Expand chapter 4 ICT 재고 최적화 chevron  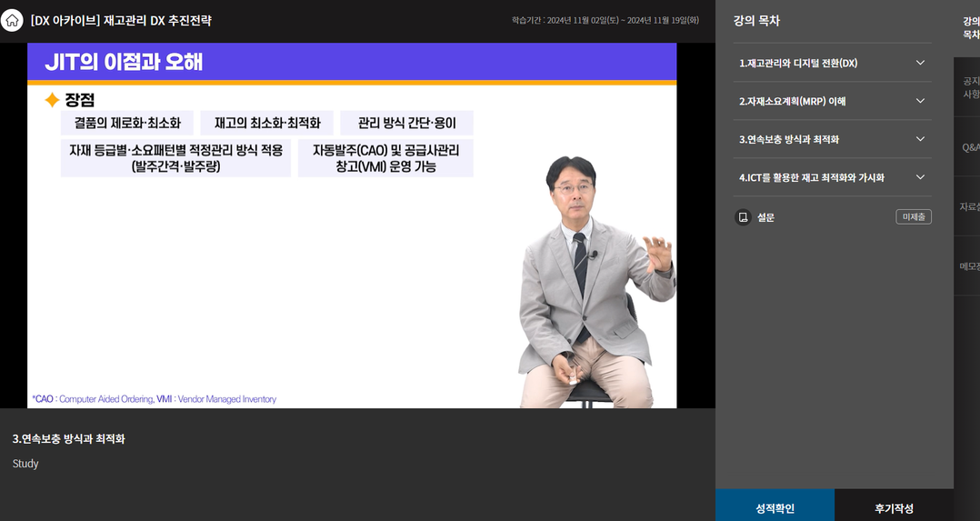pos(920,177)
